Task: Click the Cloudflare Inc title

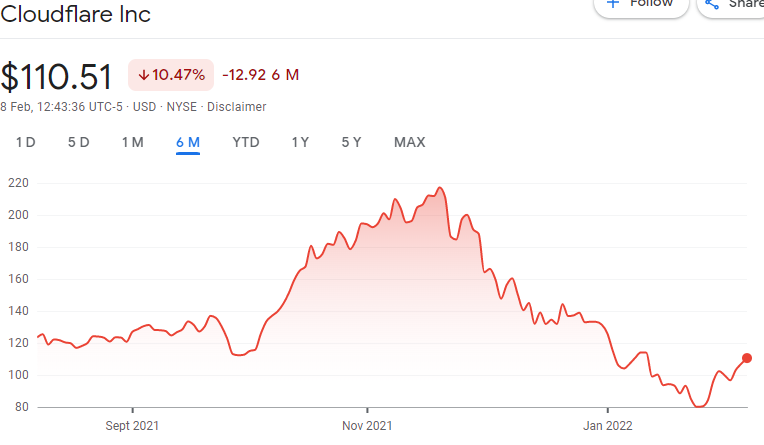Action: pyautogui.click(x=76, y=15)
